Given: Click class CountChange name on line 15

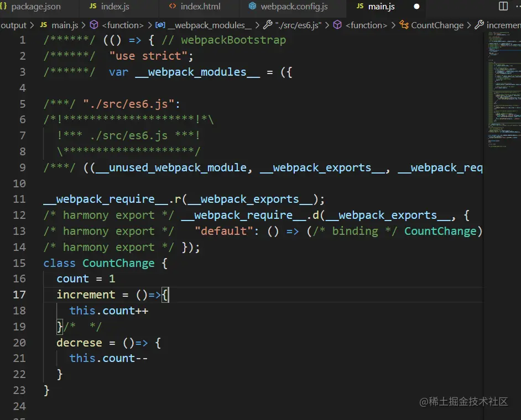Looking at the screenshot, I should (x=118, y=263).
